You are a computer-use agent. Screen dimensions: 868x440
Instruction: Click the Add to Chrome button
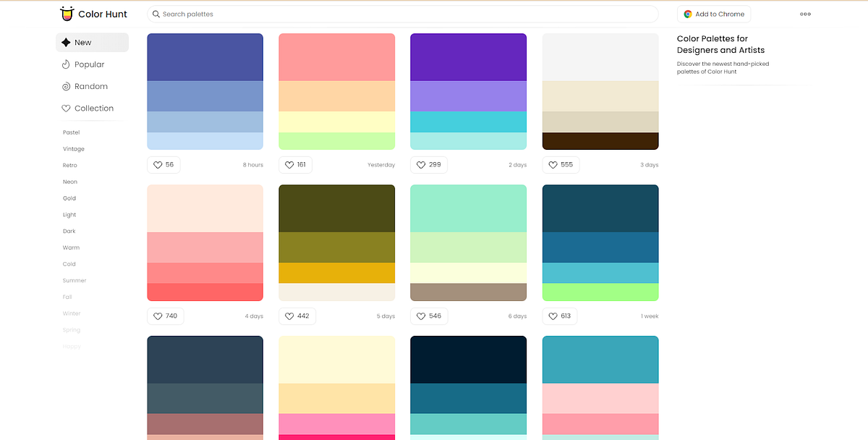714,13
